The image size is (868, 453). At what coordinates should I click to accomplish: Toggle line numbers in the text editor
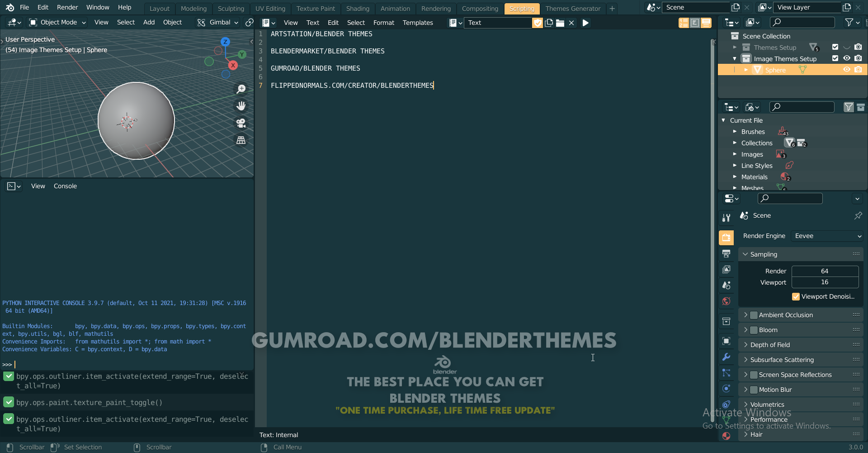[684, 23]
